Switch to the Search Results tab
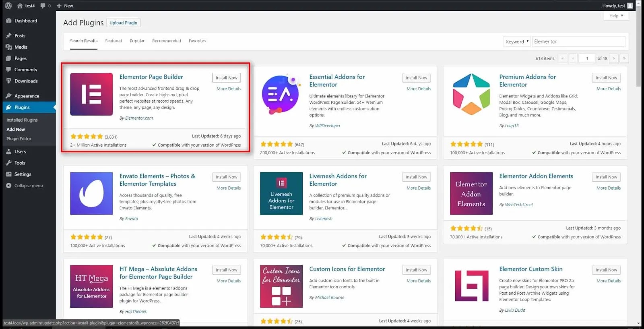This screenshot has width=644, height=329. pyautogui.click(x=84, y=41)
